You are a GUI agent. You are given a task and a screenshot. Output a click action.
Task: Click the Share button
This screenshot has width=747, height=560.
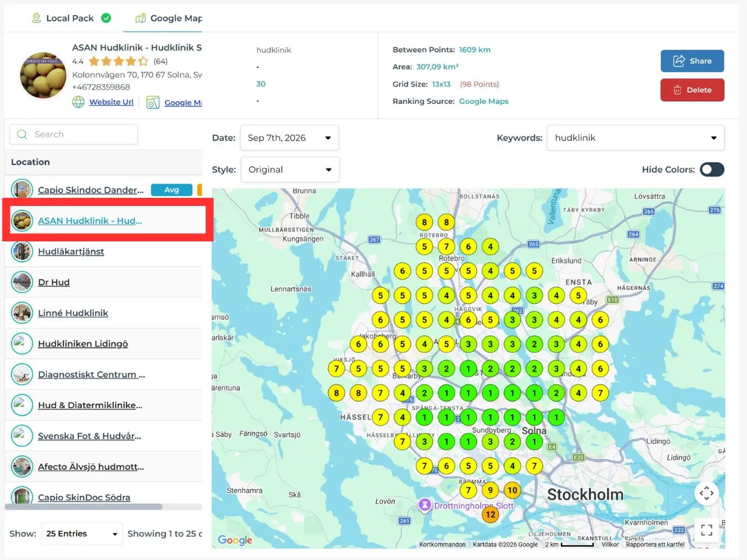(692, 61)
